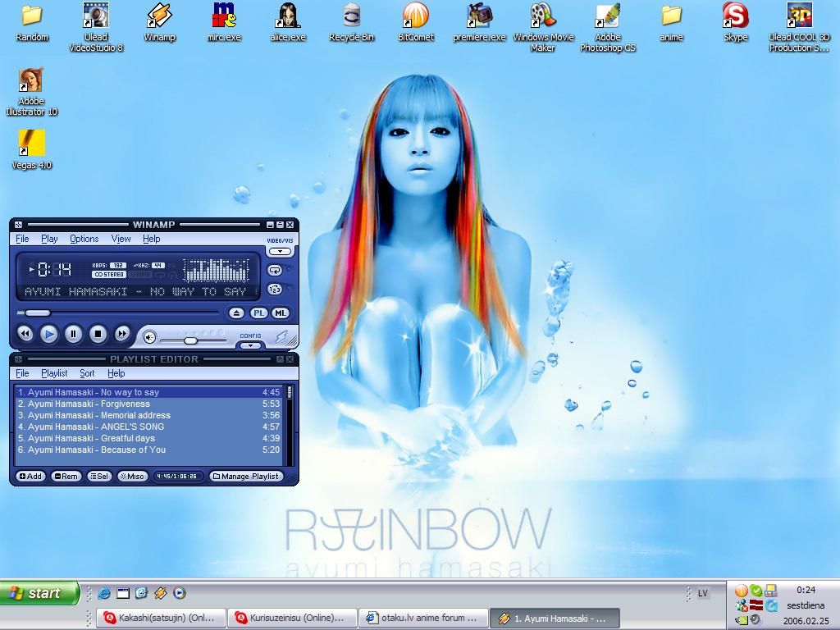The width and height of the screenshot is (840, 630).
Task: Stop playback in Winamp
Action: [98, 335]
